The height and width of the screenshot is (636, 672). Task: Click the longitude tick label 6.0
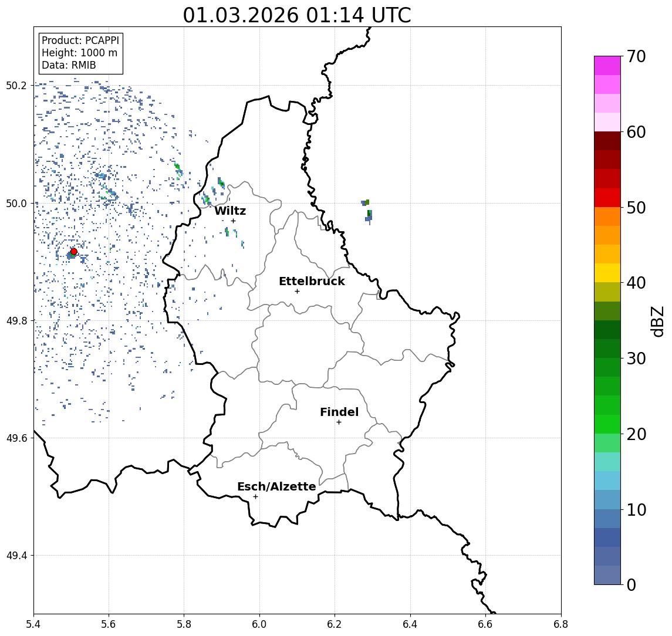[x=259, y=624]
